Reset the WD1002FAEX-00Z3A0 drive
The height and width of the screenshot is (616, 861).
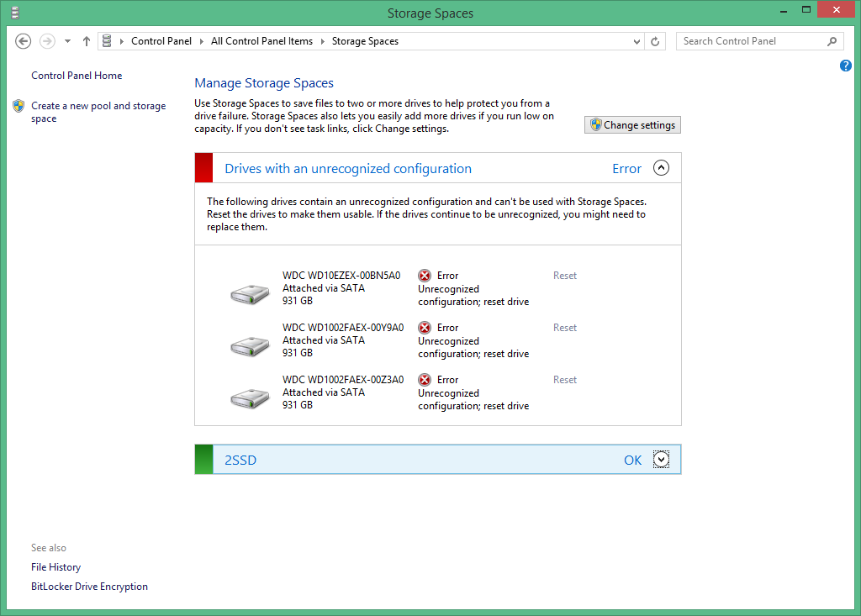(564, 380)
